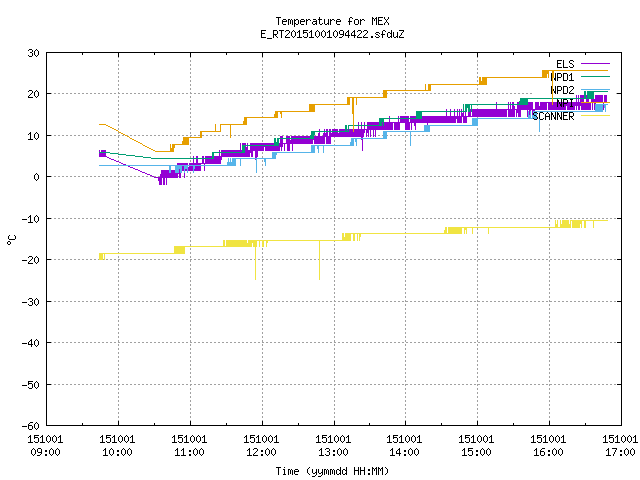Click the ELS legend label
640x480 pixels.
tap(565, 64)
